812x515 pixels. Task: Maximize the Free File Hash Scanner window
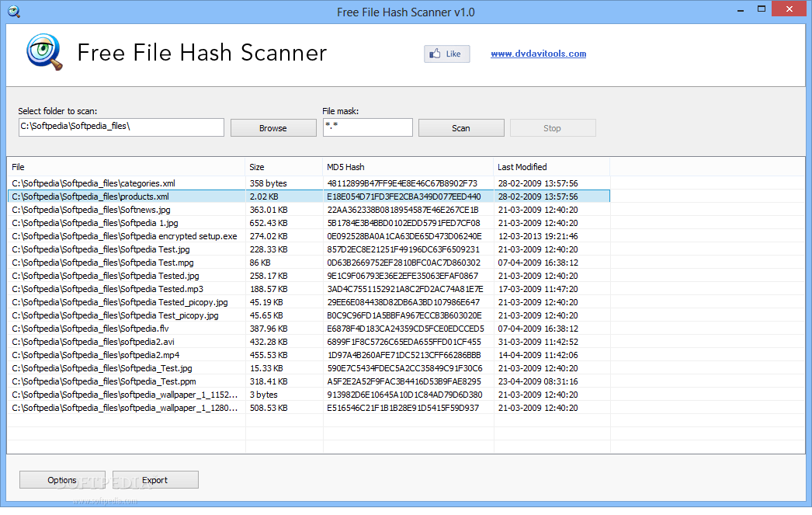click(762, 9)
